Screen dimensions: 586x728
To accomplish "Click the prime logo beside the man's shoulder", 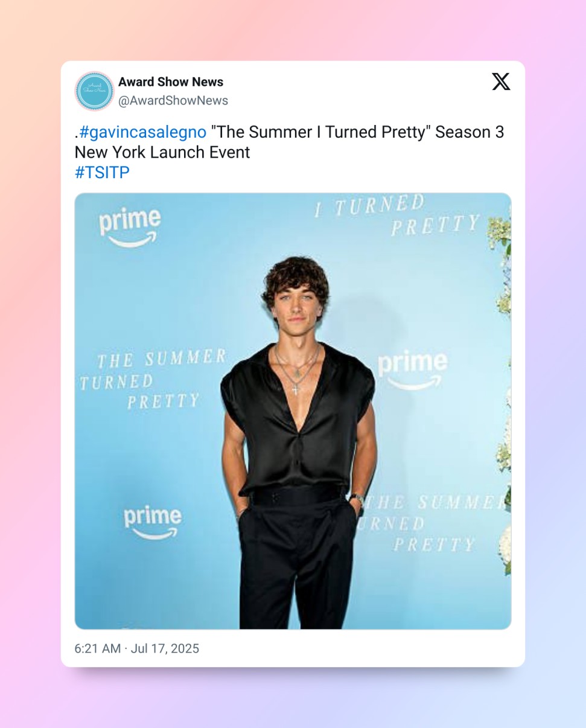I will tap(413, 369).
